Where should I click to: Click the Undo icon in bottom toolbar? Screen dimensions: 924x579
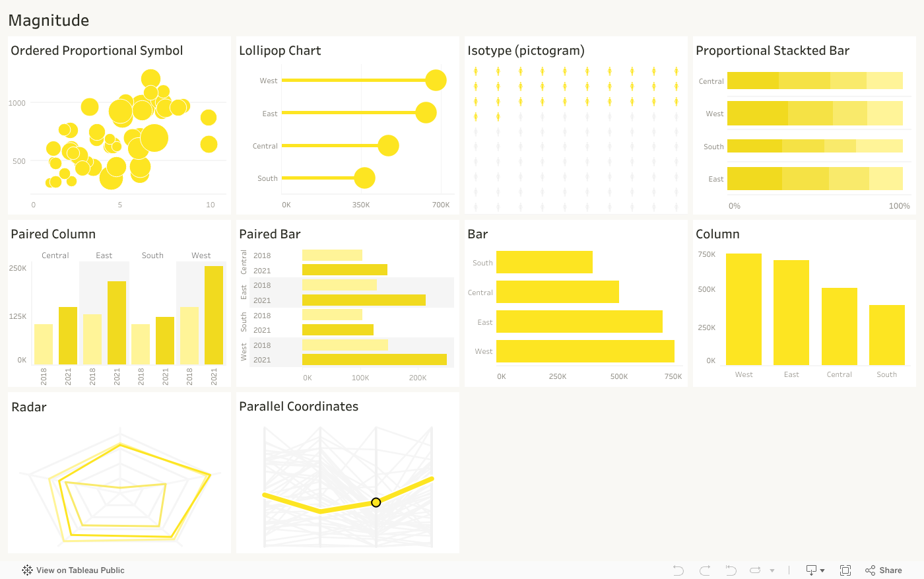point(678,570)
